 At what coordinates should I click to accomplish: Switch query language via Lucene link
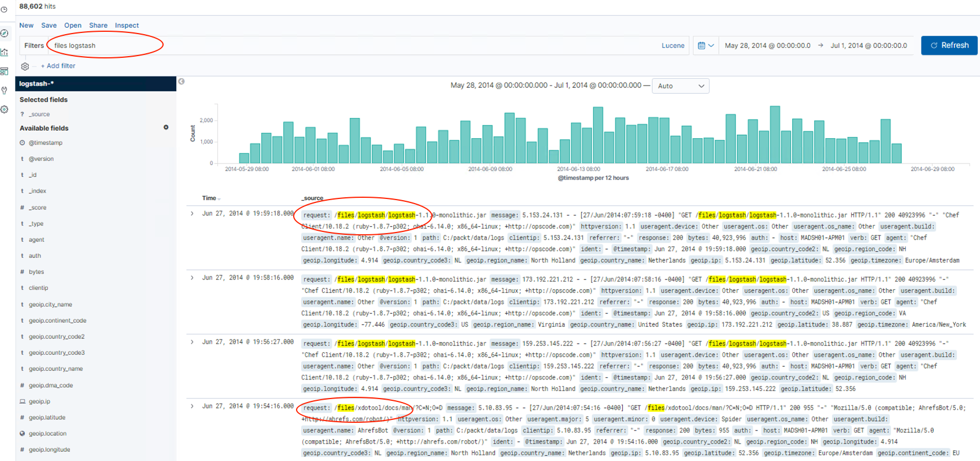click(673, 46)
